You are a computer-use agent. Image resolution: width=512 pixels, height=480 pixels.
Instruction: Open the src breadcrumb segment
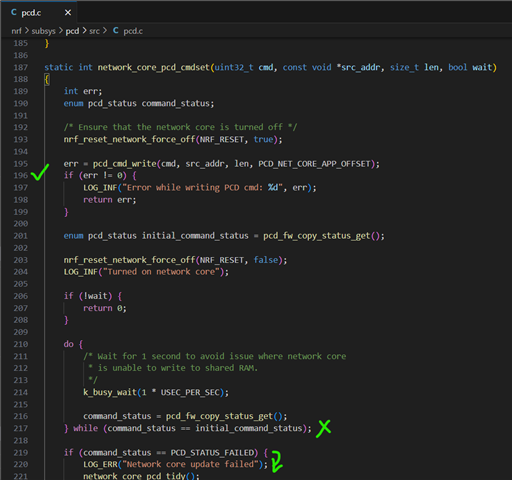94,31
